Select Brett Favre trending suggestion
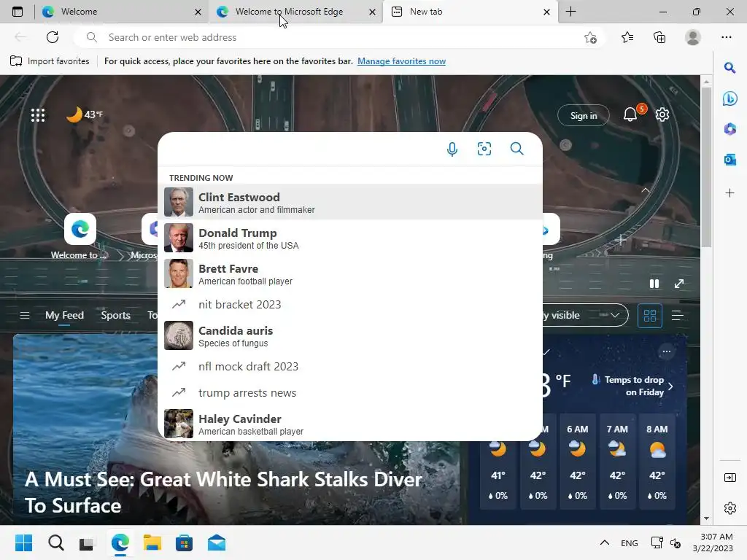This screenshot has width=747, height=560. point(350,274)
